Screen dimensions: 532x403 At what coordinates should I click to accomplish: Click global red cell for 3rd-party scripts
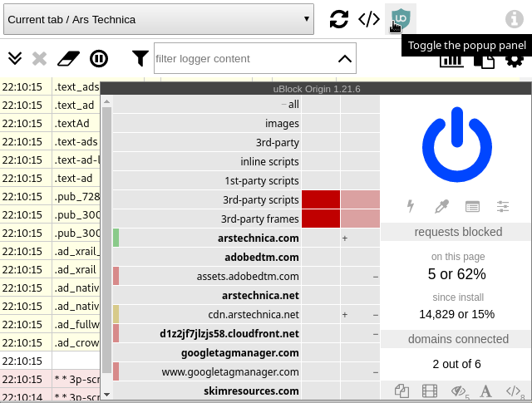(321, 199)
